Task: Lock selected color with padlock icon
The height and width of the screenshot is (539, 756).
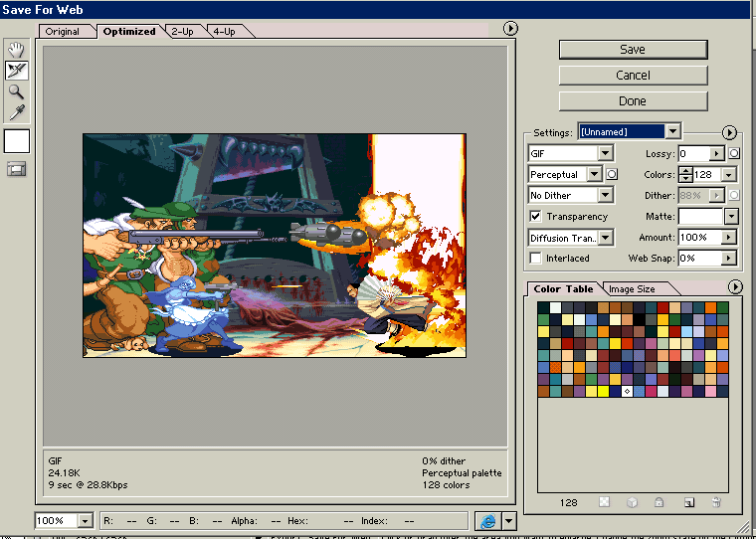Action: (660, 503)
